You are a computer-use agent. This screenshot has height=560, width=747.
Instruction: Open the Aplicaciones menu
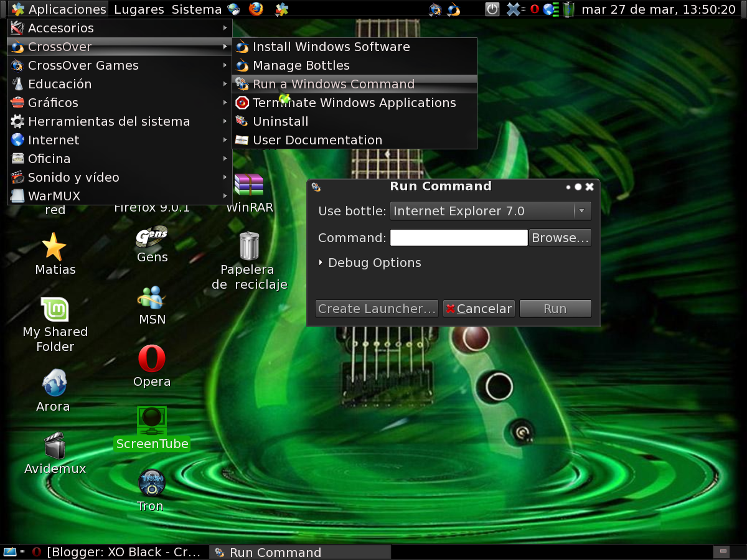[x=59, y=9]
